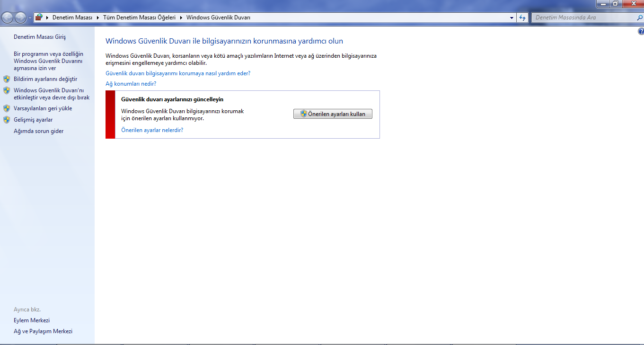Open recent pages dropdown beside navigation arrows
Screen dimensions: 644x345
30,18
